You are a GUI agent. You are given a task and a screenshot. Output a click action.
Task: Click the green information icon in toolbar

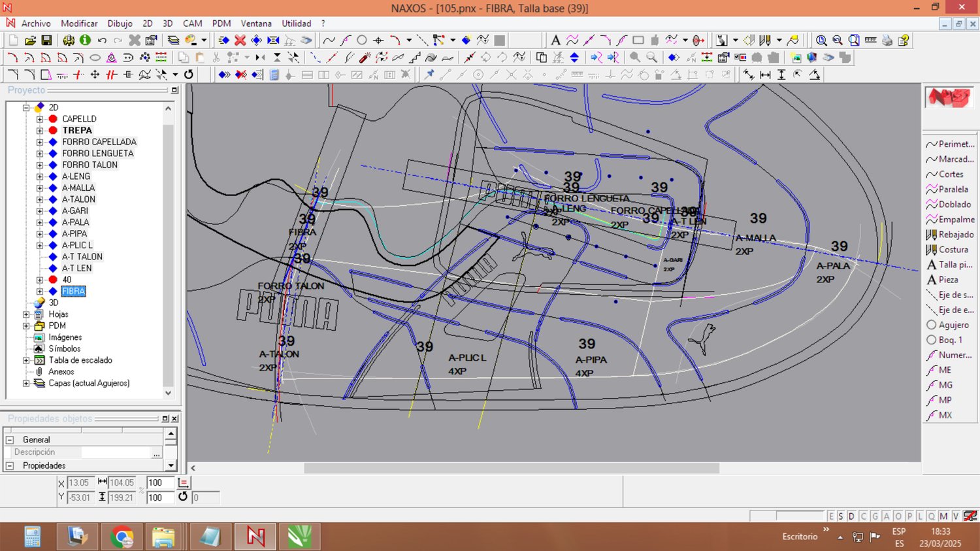[x=85, y=41]
